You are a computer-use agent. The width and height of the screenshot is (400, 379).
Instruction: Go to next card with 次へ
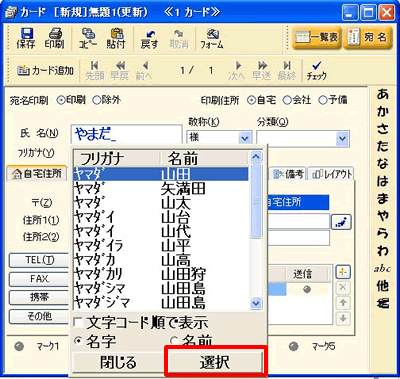(237, 70)
